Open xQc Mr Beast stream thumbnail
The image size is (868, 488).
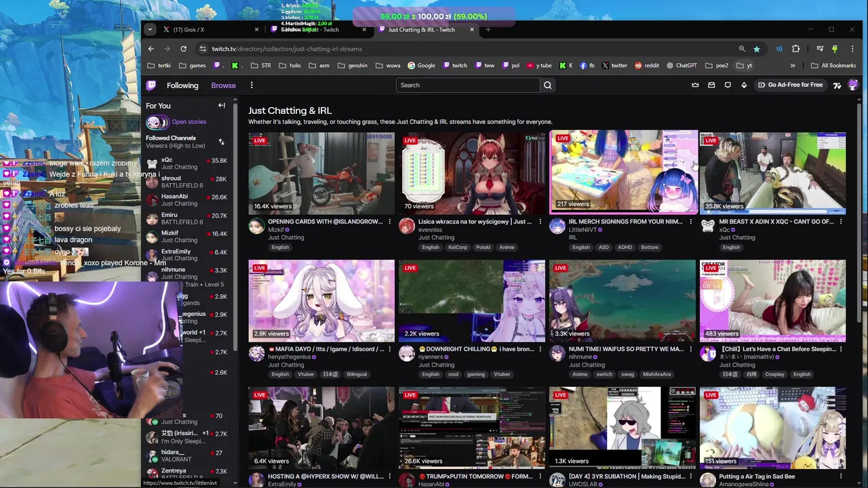pos(772,173)
